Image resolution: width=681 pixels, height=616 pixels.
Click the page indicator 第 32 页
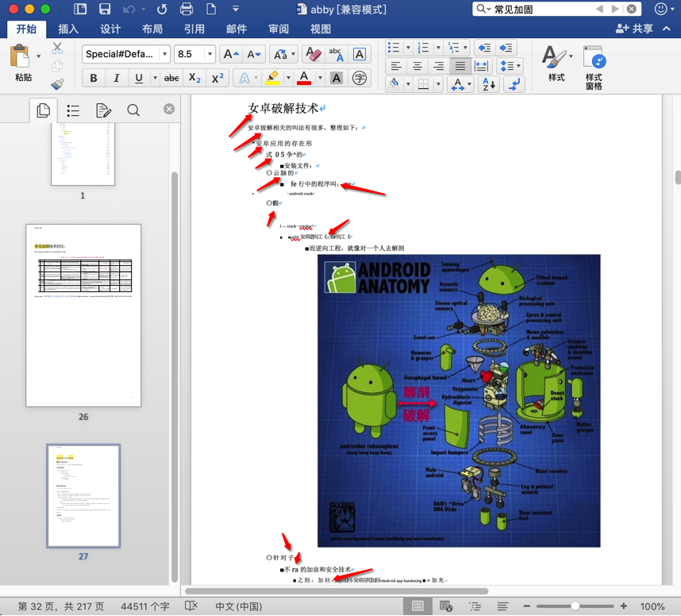(x=61, y=606)
